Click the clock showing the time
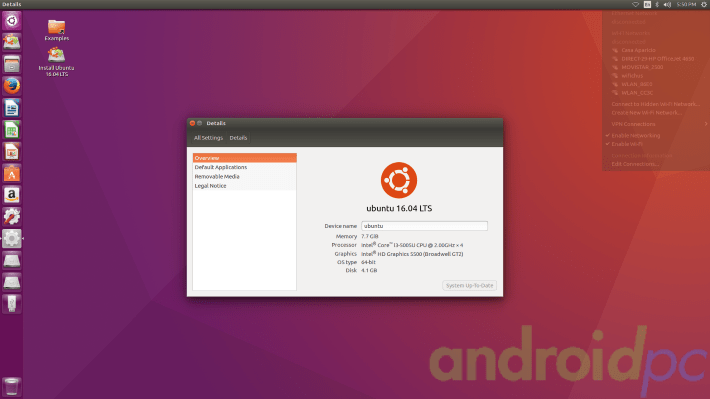The height and width of the screenshot is (399, 710). tap(686, 4)
